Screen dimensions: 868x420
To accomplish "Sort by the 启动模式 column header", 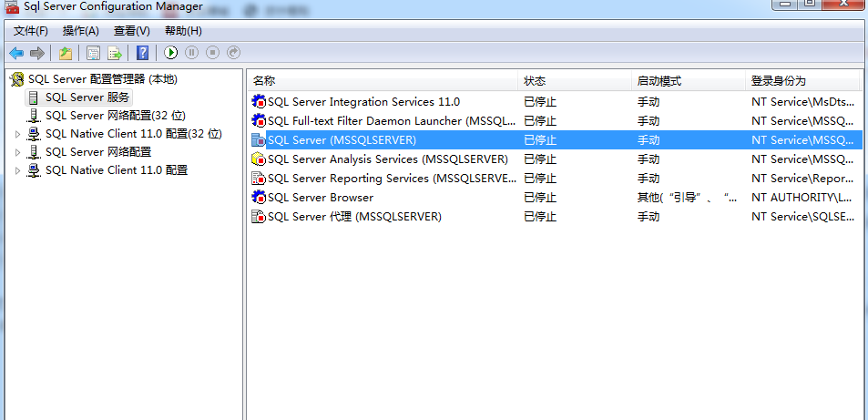I will click(x=688, y=81).
